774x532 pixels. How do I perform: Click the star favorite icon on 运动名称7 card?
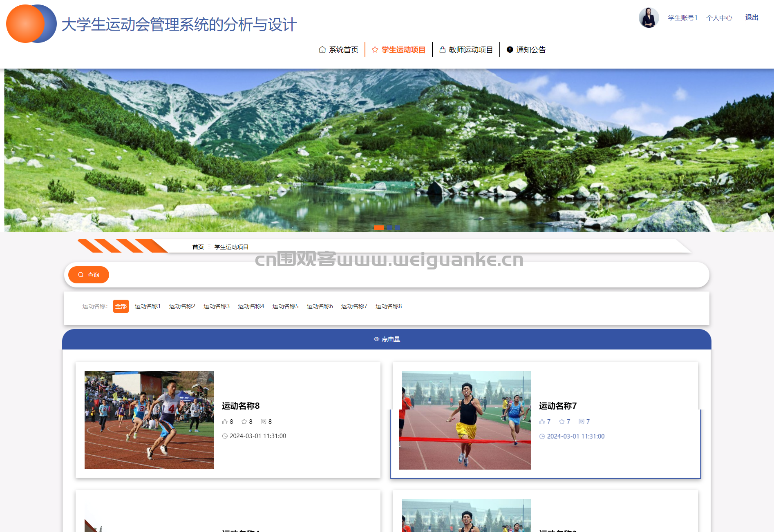point(561,422)
